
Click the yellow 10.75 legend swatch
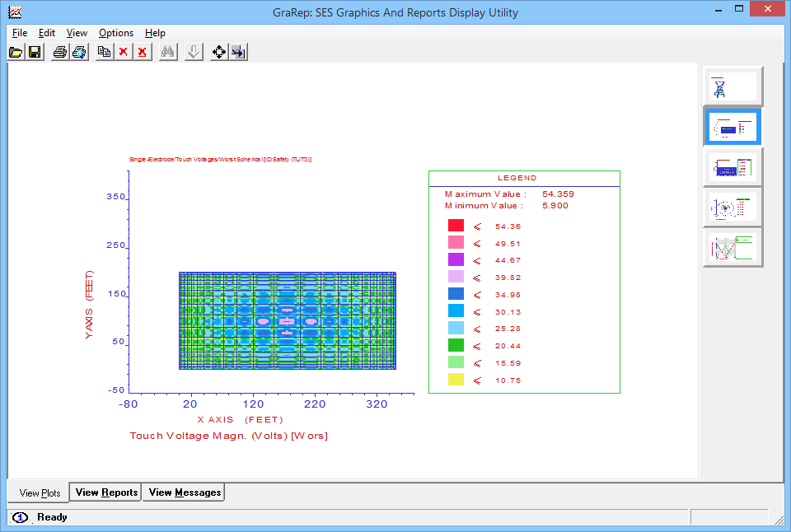click(x=456, y=380)
